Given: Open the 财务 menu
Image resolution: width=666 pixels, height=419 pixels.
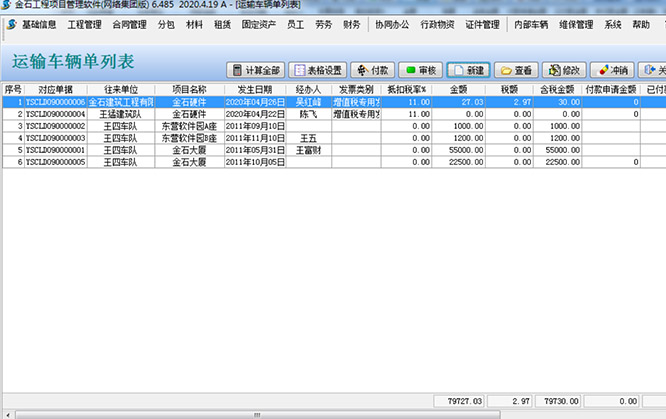Looking at the screenshot, I should 351,25.
